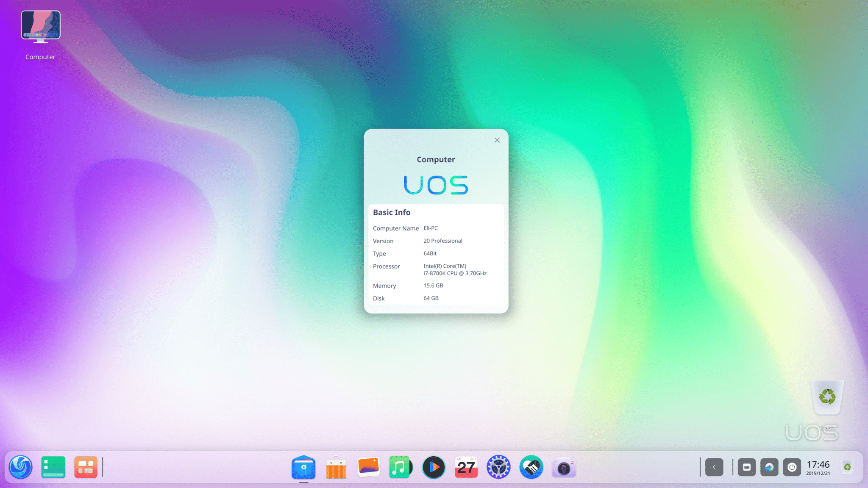Launch the music player app
The height and width of the screenshot is (488, 868).
[401, 466]
